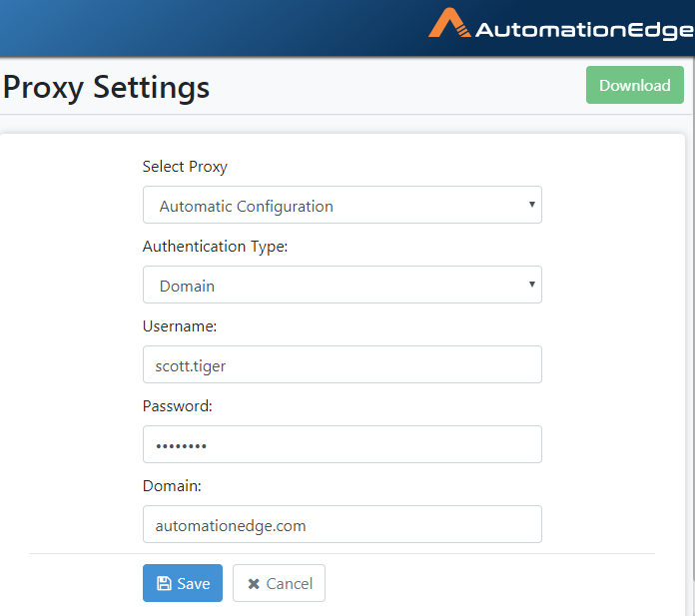Click the Password label
The height and width of the screenshot is (616, 695).
[178, 406]
